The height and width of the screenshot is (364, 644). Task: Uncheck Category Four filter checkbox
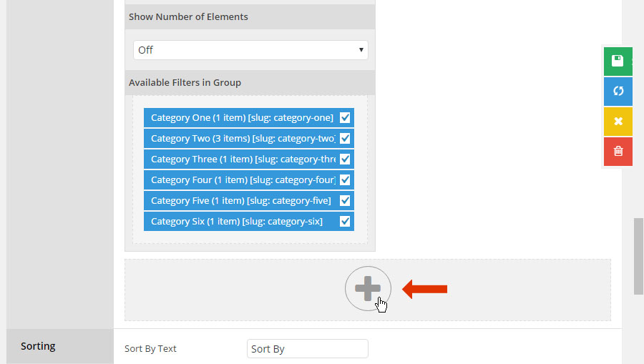pyautogui.click(x=345, y=179)
